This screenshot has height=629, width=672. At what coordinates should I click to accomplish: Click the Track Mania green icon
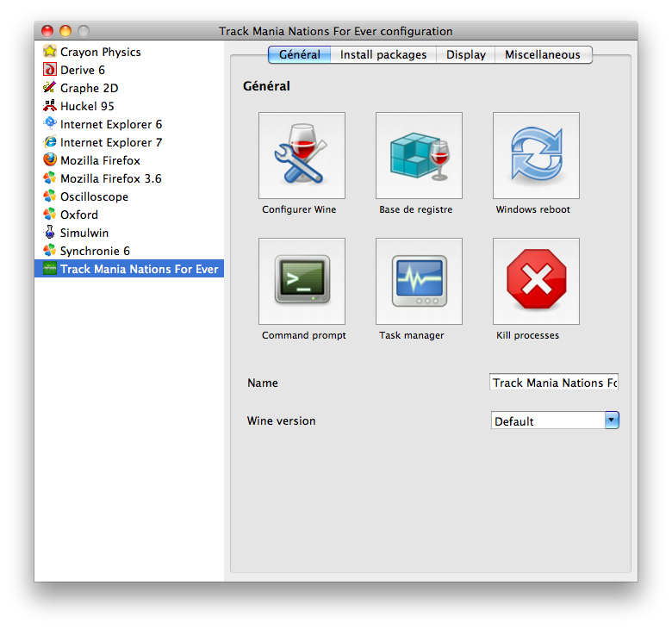pos(50,269)
